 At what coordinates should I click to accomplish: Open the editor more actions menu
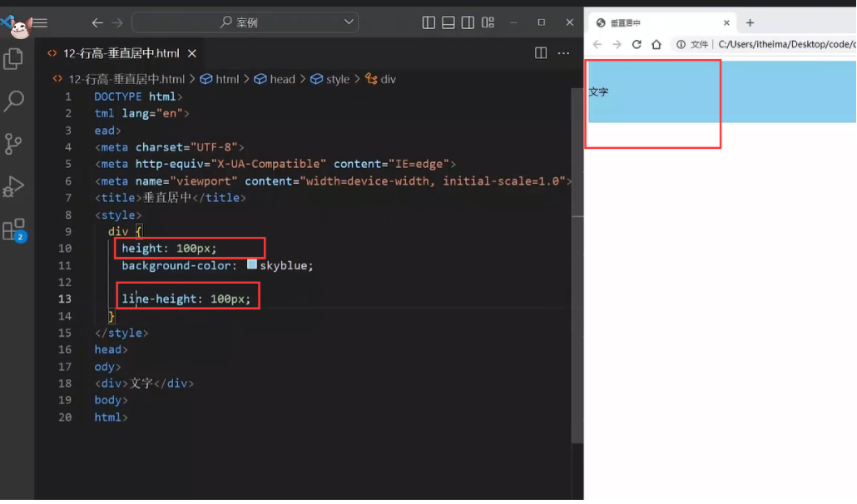pyautogui.click(x=563, y=53)
